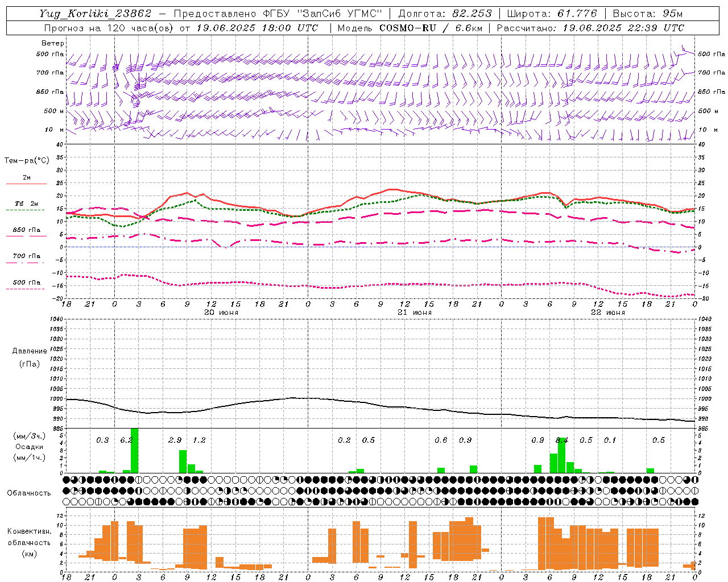Image resolution: width=728 pixels, height=582 pixels.
Task: Click the '8.4' precipitation amount value
Action: coord(562,440)
